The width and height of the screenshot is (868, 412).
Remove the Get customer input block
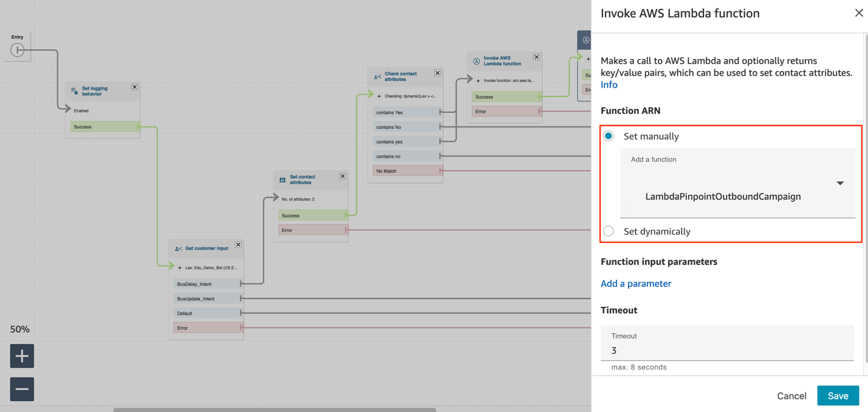tap(238, 245)
